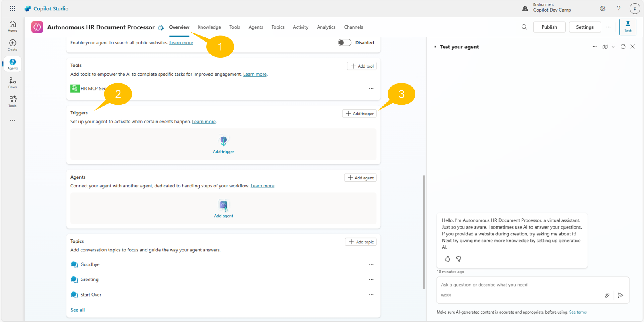Open Learn more link in Tools section
Screen dimensions: 644x322
pos(255,74)
